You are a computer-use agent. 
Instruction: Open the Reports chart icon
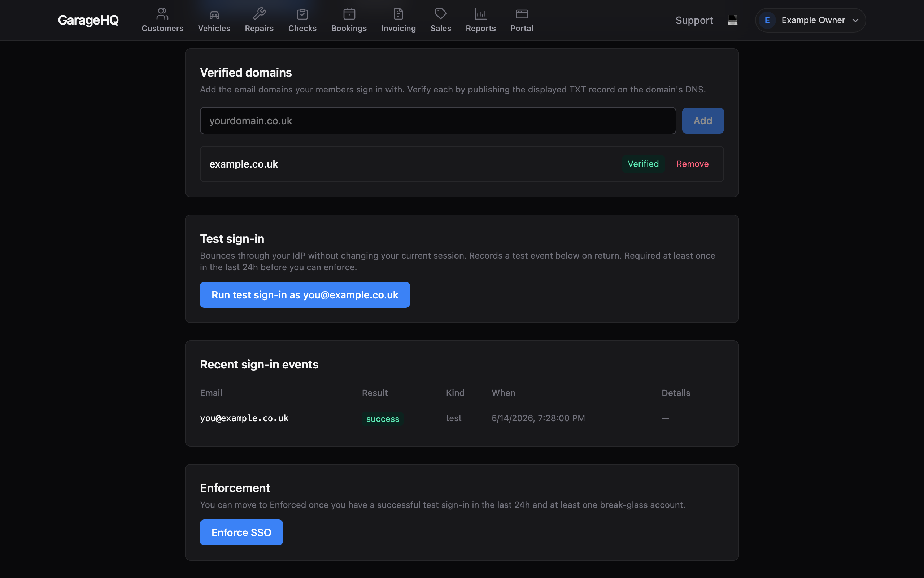coord(480,14)
